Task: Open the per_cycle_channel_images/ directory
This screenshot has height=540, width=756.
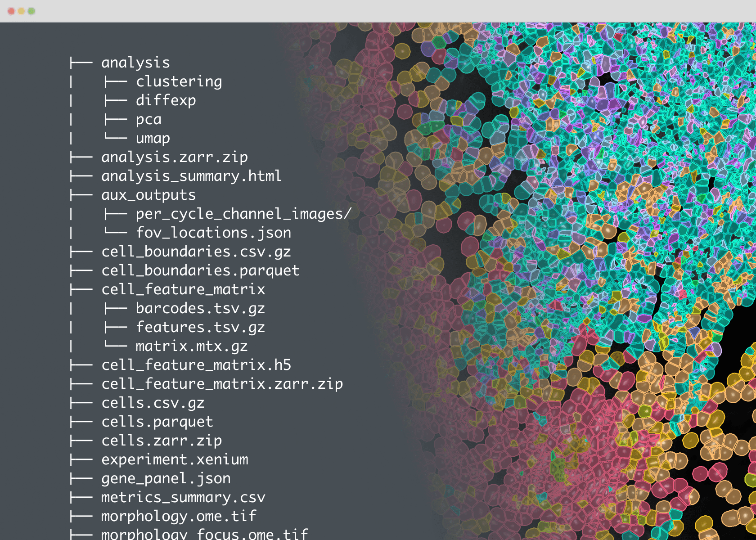Action: (243, 214)
